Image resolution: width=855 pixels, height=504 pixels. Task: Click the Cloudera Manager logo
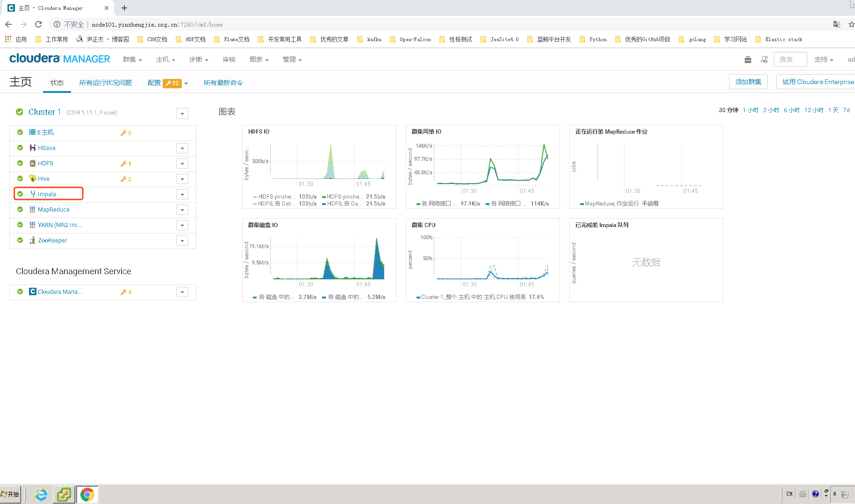(59, 58)
